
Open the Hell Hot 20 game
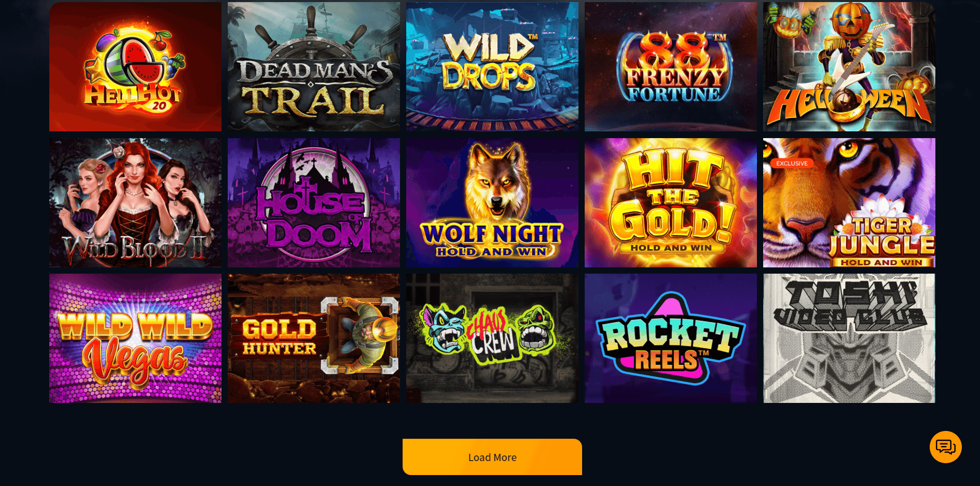135,66
